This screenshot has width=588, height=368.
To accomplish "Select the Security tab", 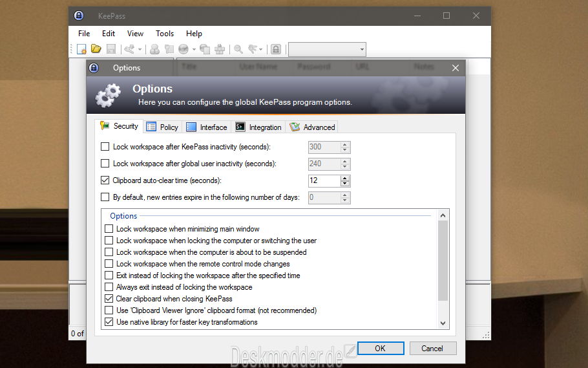I will point(119,126).
